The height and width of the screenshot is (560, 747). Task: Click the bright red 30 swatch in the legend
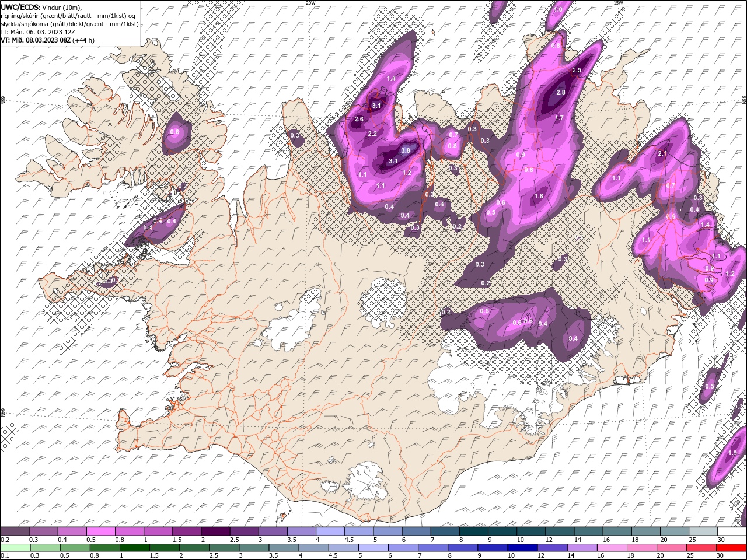[x=731, y=547]
